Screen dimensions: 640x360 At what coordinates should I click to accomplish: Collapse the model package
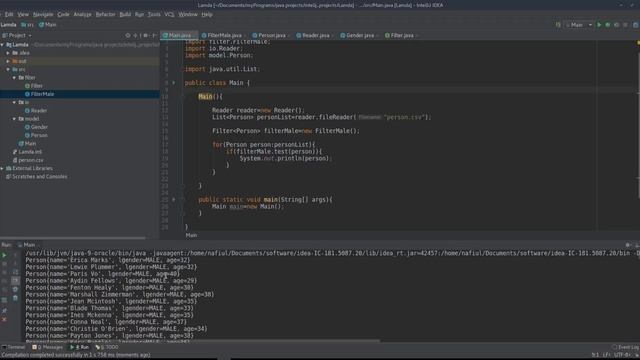14,119
